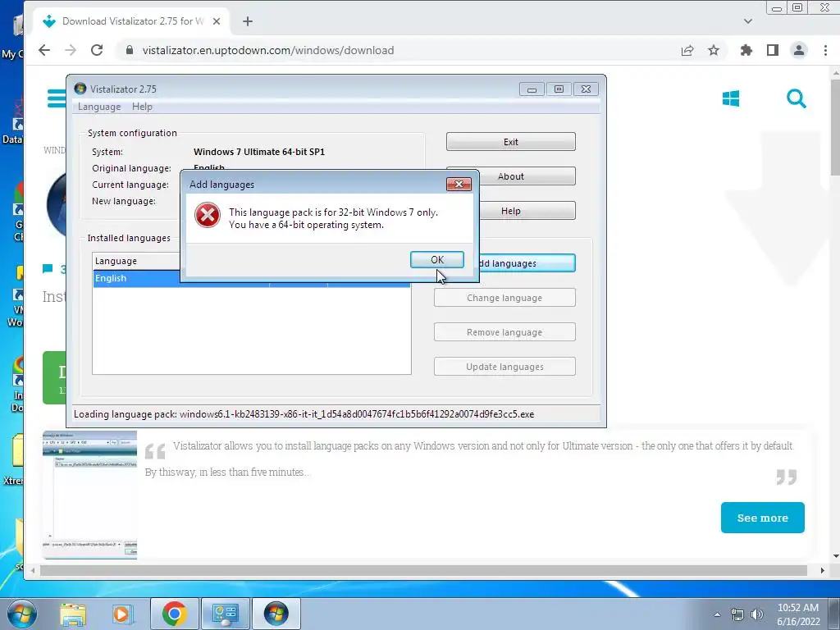Click the Exit button in Vistalizator
The image size is (840, 630).
(x=510, y=142)
